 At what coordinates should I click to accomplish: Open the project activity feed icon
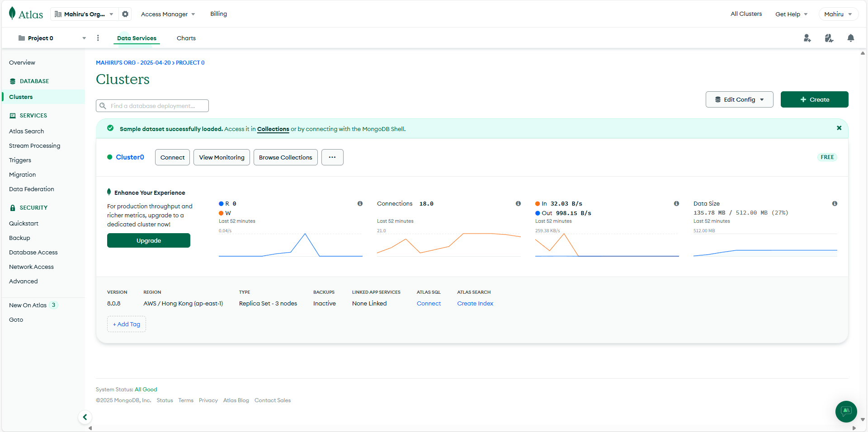(x=829, y=38)
